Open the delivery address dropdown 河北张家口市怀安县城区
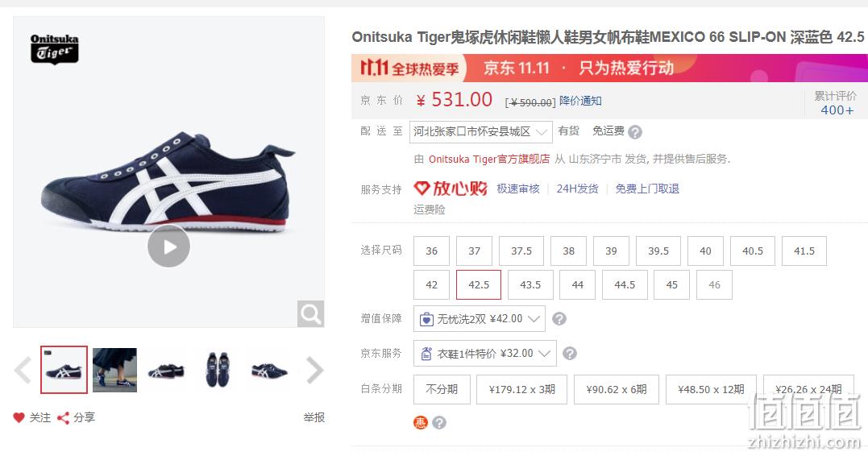Viewport: 868px width, 456px height. point(480,131)
